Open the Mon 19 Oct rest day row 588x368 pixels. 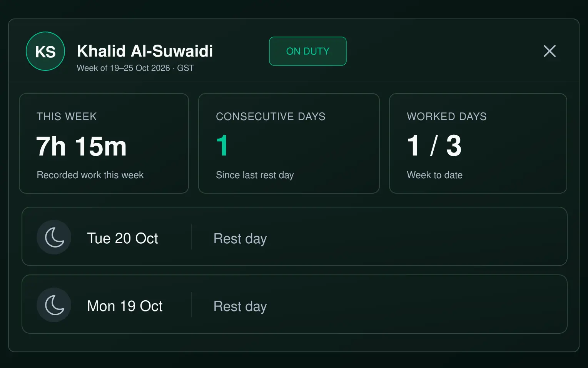(294, 304)
